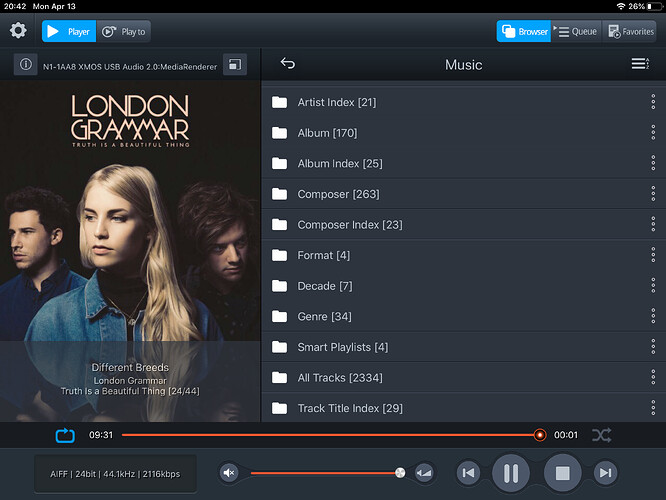Toggle shuffle mode
The image size is (666, 500).
coord(601,435)
